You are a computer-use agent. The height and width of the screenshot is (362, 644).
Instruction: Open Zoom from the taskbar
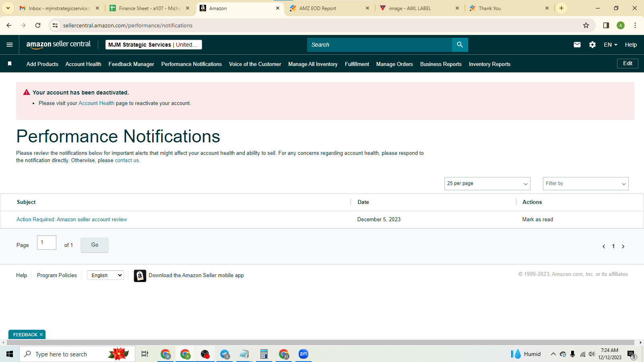(x=303, y=354)
